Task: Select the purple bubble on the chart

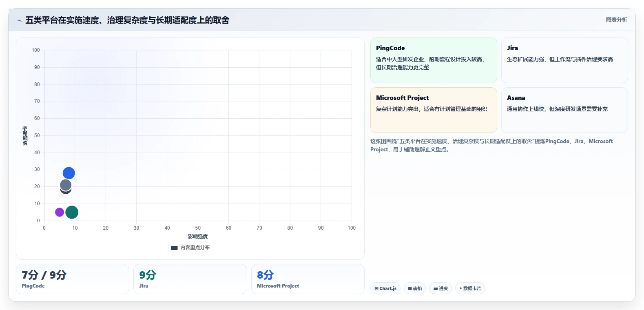Action: 60,212
